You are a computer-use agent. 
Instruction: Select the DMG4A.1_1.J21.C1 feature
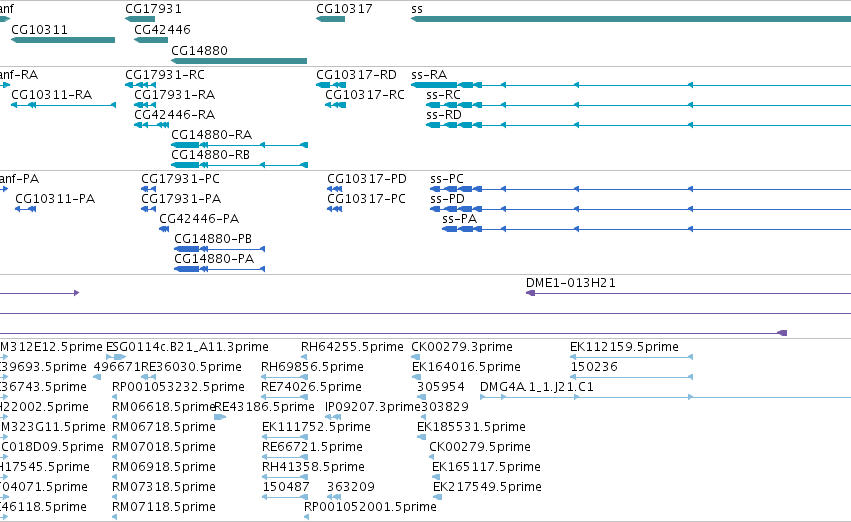[665, 397]
